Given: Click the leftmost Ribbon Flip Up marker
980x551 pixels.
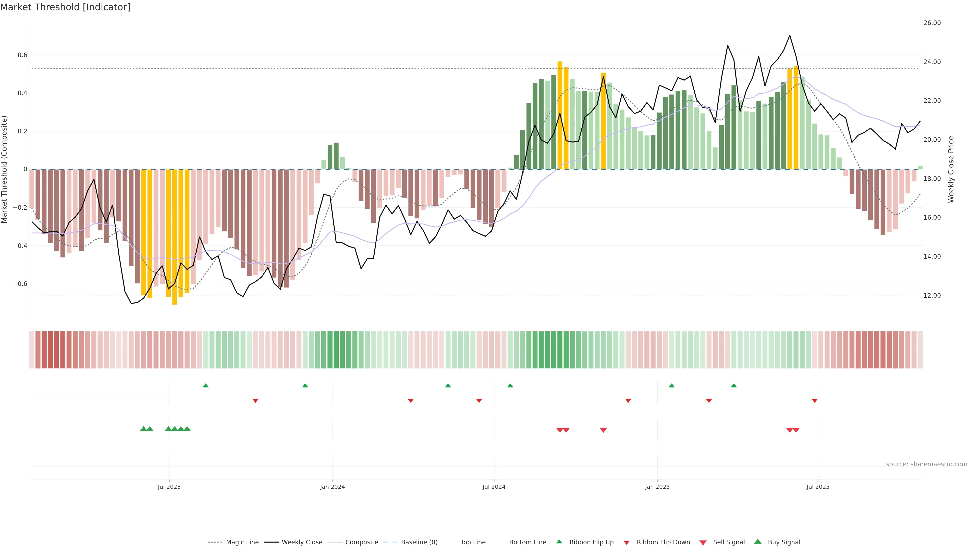Looking at the screenshot, I should (x=206, y=386).
